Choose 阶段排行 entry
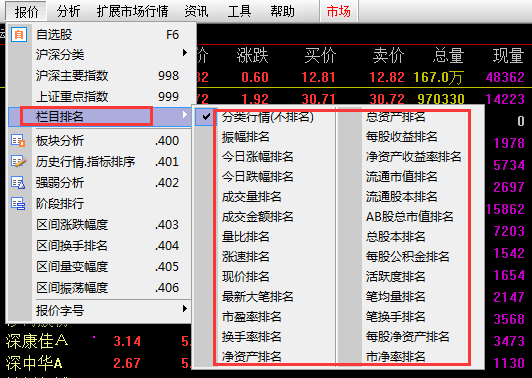The image size is (532, 378). (x=101, y=204)
